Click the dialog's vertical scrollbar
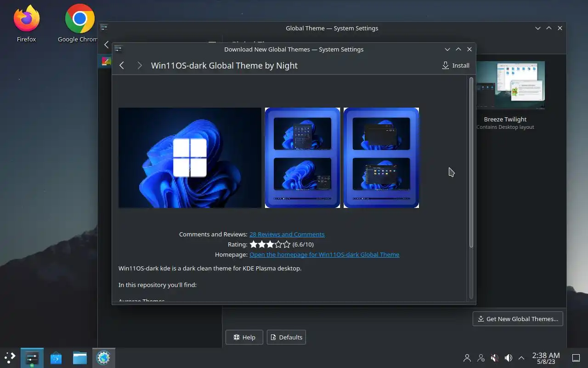The width and height of the screenshot is (588, 368). point(471,162)
